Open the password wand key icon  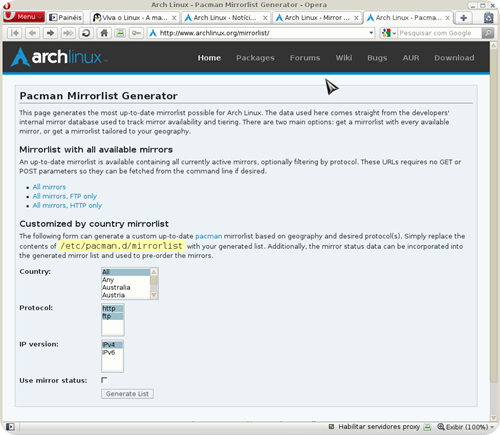click(x=136, y=33)
